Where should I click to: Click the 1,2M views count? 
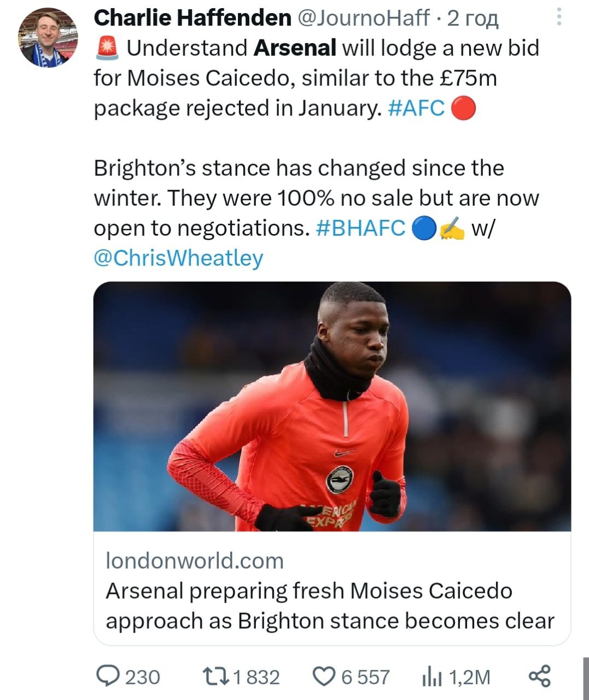click(x=469, y=677)
